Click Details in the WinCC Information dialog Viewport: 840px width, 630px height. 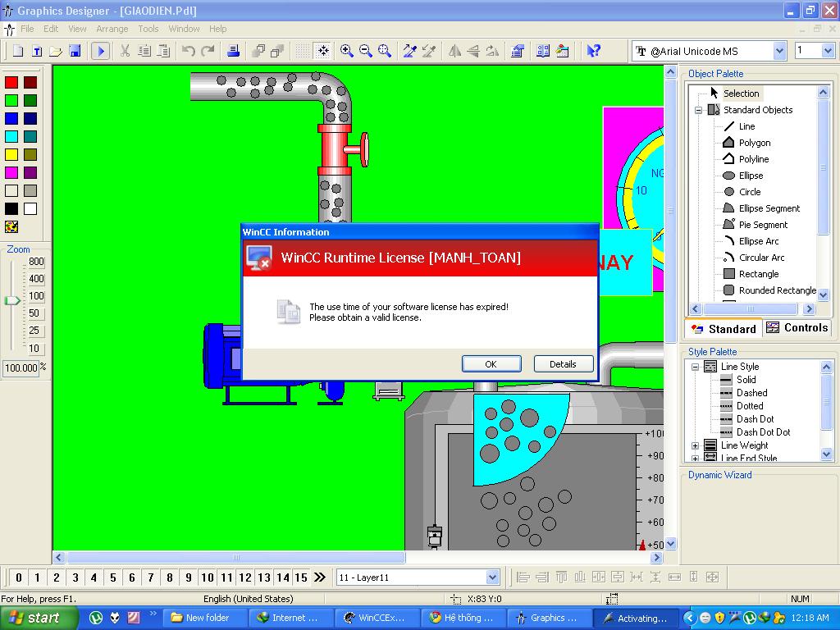tap(563, 364)
